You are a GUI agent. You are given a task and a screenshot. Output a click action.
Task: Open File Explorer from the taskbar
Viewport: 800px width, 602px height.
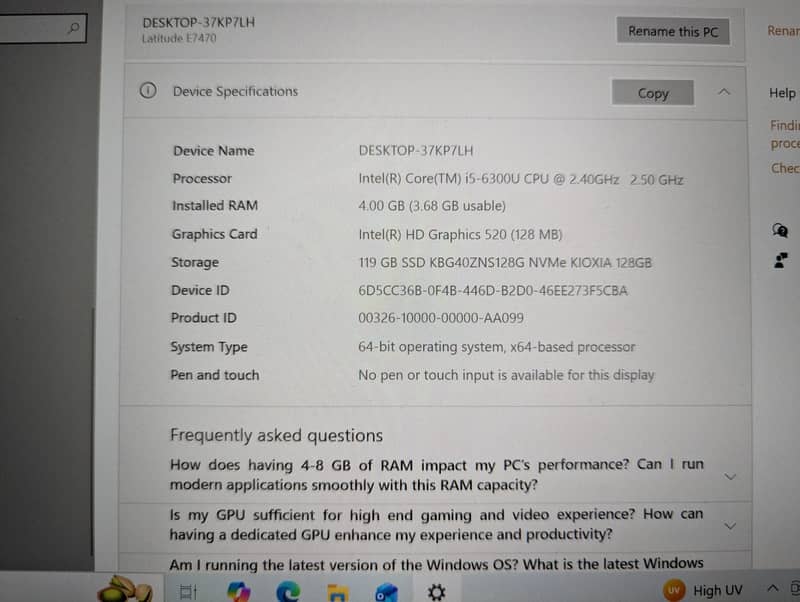click(338, 592)
